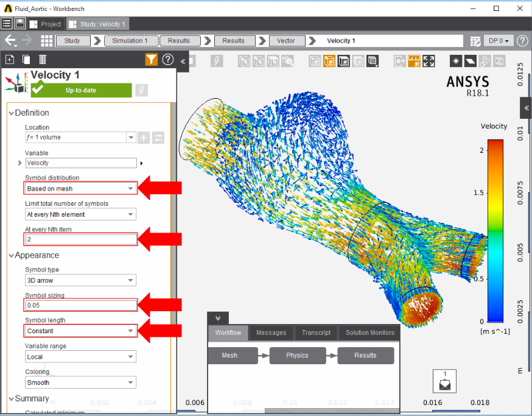Collapse the Summary section

[11, 399]
